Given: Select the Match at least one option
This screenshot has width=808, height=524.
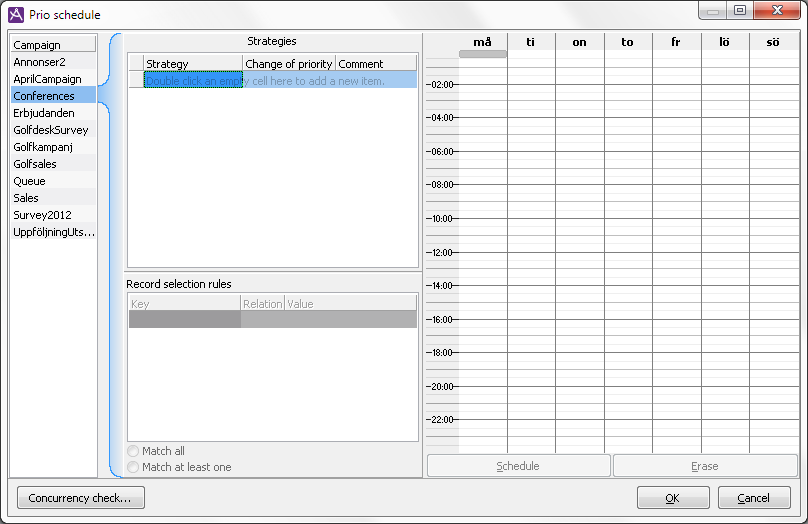Looking at the screenshot, I should click(134, 467).
